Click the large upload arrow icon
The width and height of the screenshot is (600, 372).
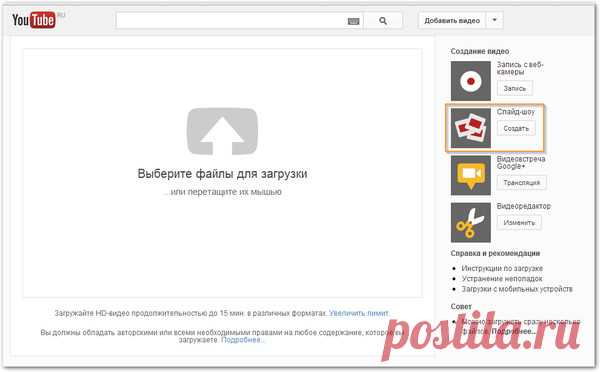pos(222,131)
